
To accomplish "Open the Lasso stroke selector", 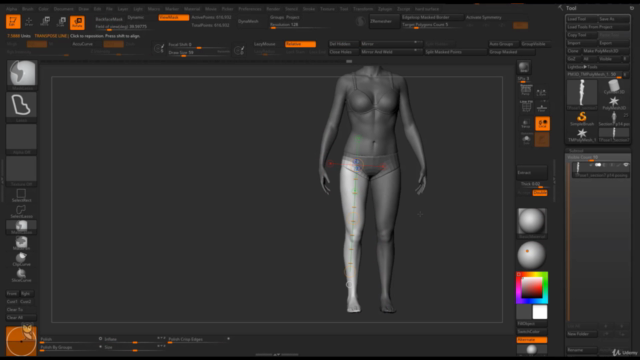I will coord(21,107).
